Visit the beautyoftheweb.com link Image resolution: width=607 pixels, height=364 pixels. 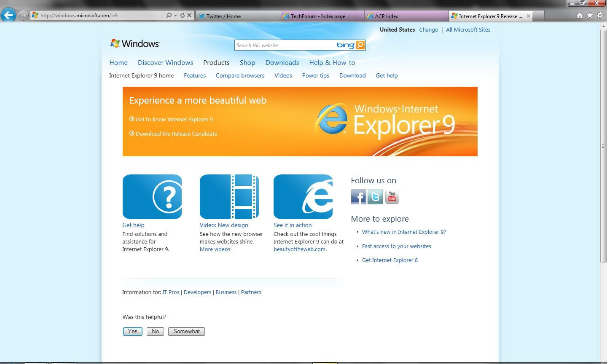(299, 249)
